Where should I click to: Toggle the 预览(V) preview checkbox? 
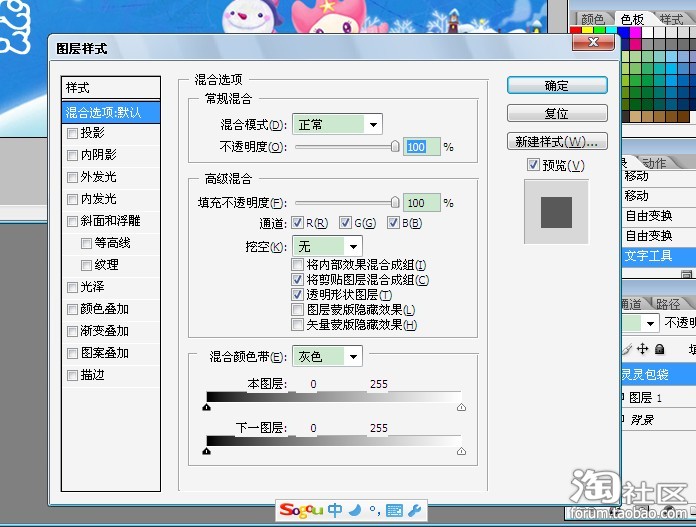pyautogui.click(x=533, y=165)
